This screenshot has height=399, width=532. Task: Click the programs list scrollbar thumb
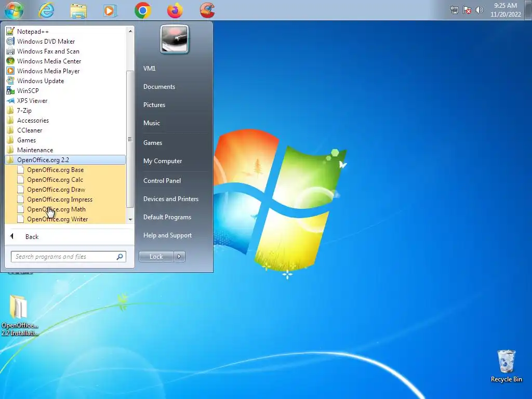(130, 139)
